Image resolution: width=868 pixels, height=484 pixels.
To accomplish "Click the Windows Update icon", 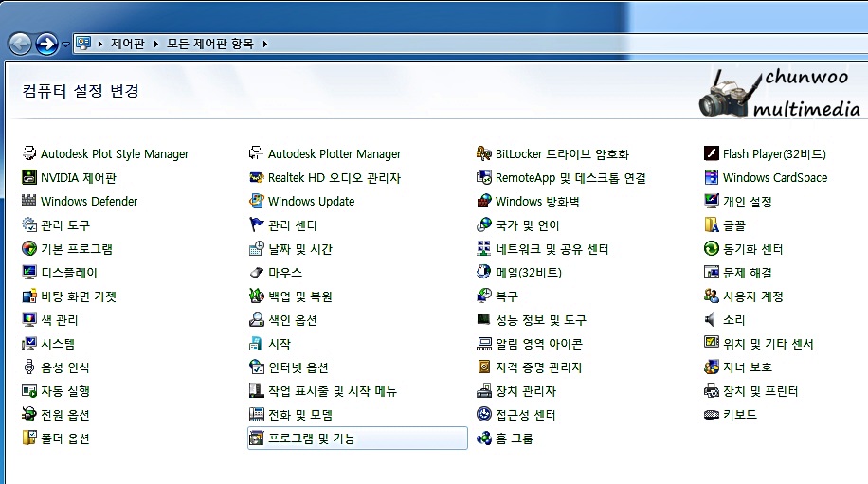I will coord(256,201).
